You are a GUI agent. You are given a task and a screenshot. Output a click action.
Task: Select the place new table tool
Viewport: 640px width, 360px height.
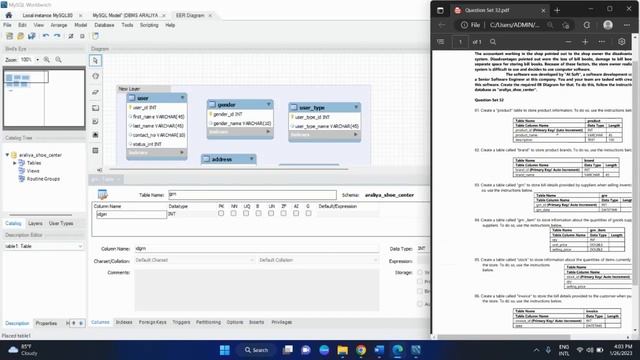pos(96,151)
